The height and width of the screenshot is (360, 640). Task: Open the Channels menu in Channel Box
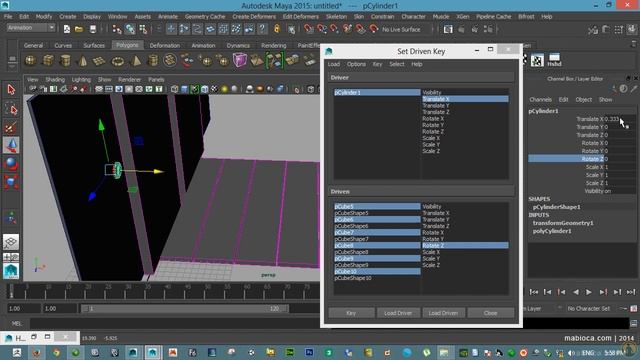[540, 100]
